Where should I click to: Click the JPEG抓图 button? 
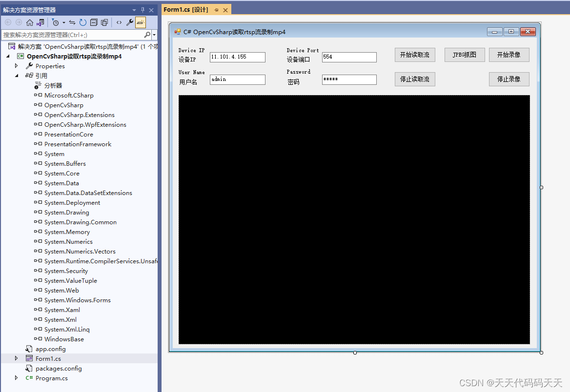point(465,55)
